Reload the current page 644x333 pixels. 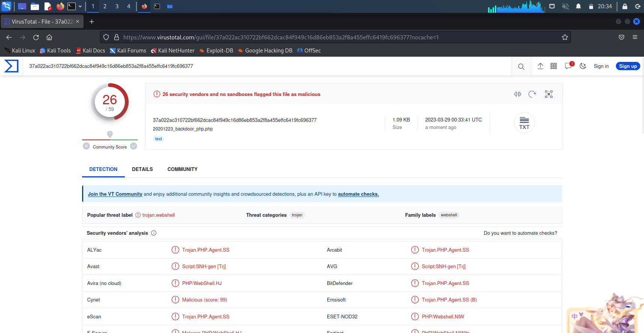point(36,37)
